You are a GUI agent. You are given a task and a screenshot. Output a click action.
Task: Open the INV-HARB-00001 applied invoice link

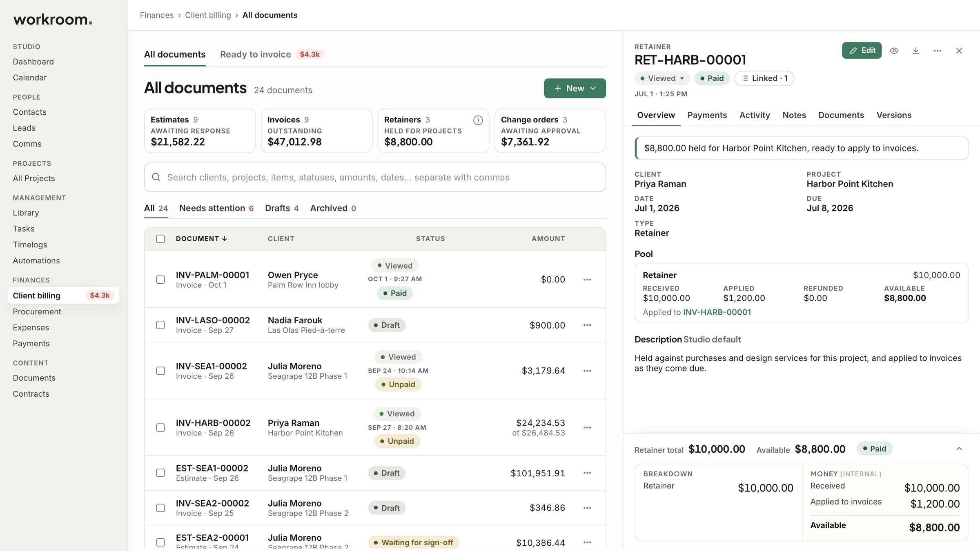click(x=717, y=312)
